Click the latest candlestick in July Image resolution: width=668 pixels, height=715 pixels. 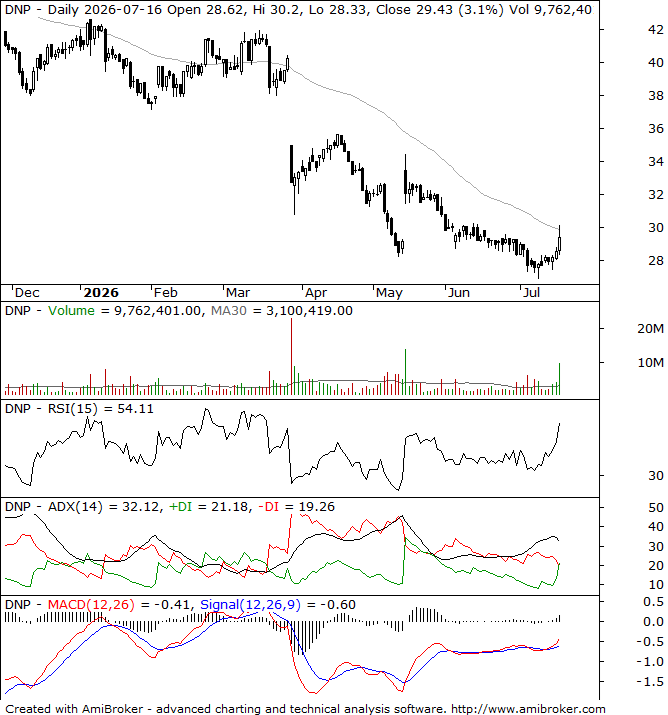(559, 242)
